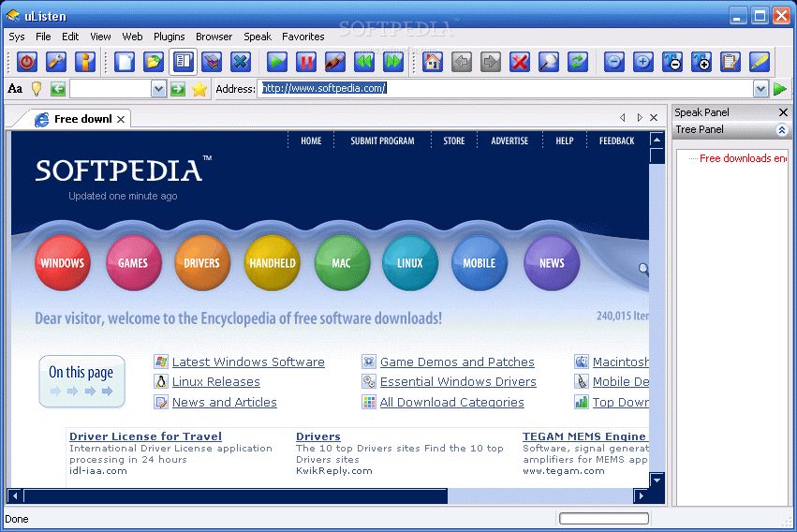
Task: Click the grey browser forward arrow
Action: [491, 62]
